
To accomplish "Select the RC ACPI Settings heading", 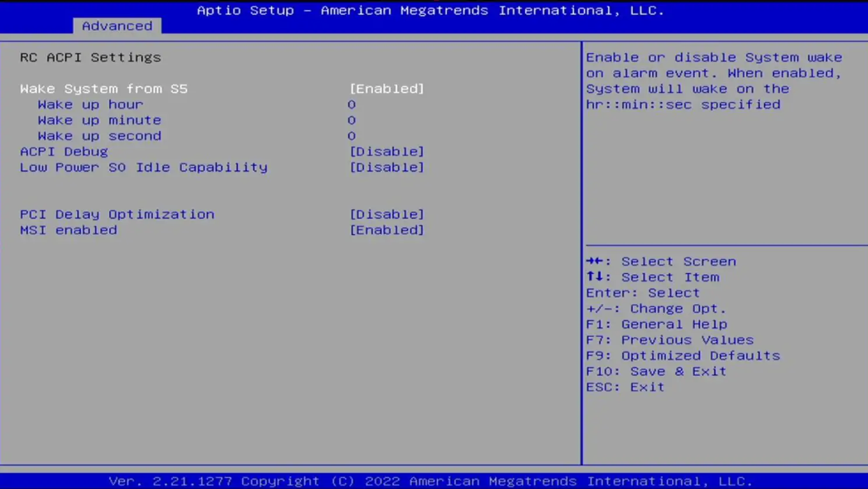I will click(x=90, y=57).
